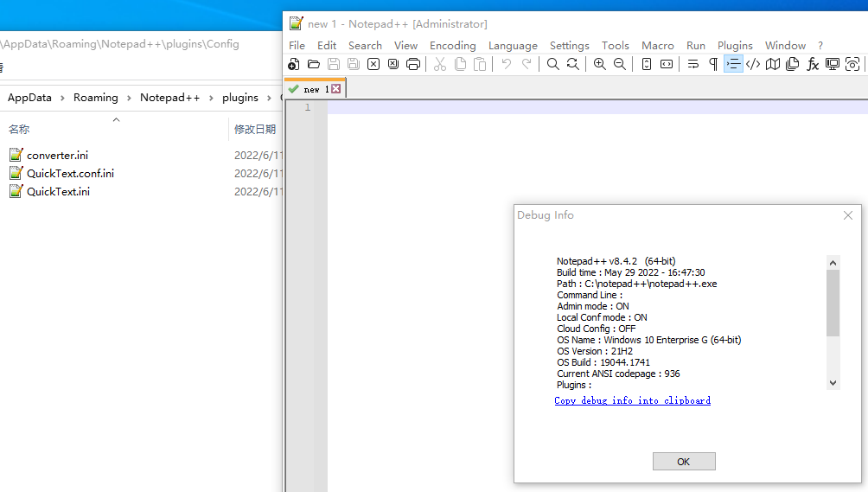This screenshot has width=868, height=492.
Task: Toggle Show all characters pilcrow icon
Action: click(713, 64)
